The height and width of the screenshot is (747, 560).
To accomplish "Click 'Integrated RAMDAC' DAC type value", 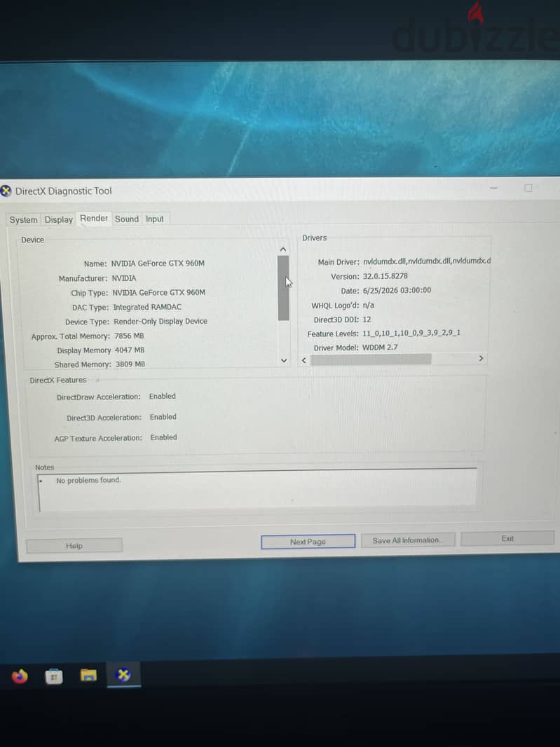I will click(x=147, y=308).
